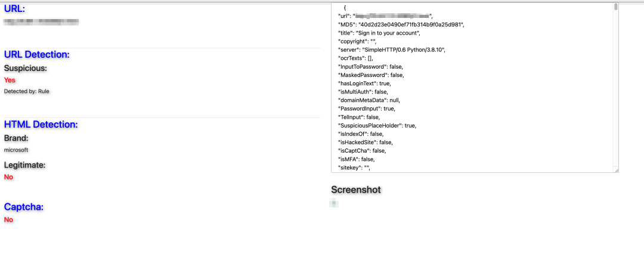Click the Screenshot heading text

pyautogui.click(x=356, y=190)
